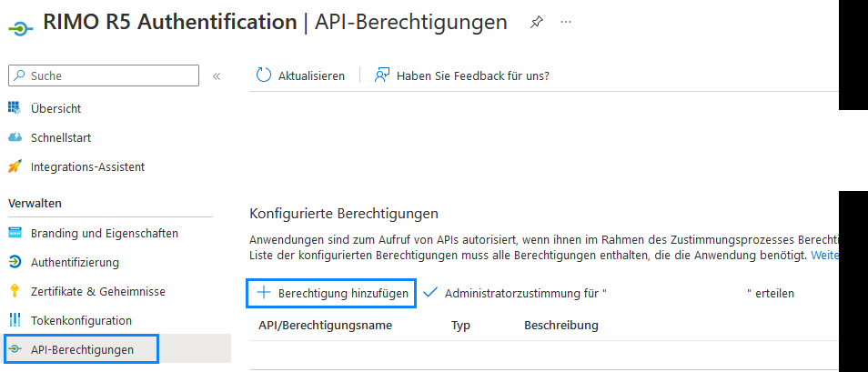Image resolution: width=868 pixels, height=372 pixels.
Task: Open the Integrations-Assistent entry
Action: pos(88,166)
